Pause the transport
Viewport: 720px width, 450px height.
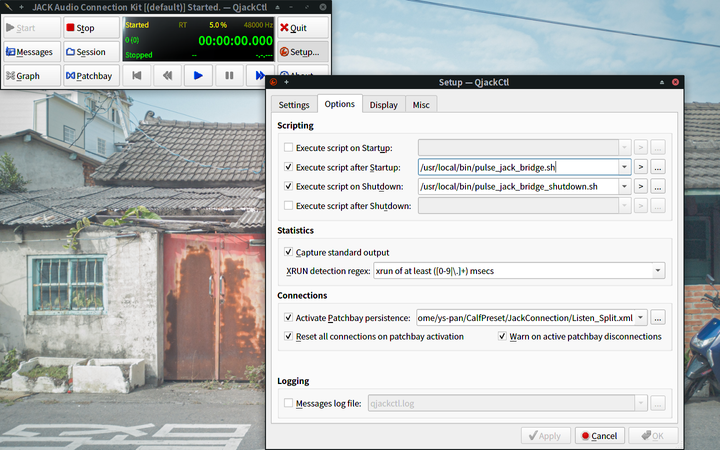click(x=229, y=76)
